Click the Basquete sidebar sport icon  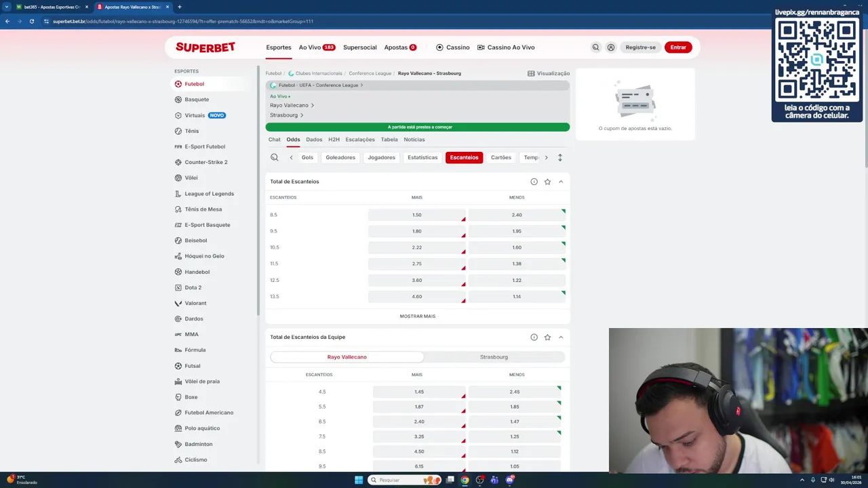tap(178, 100)
